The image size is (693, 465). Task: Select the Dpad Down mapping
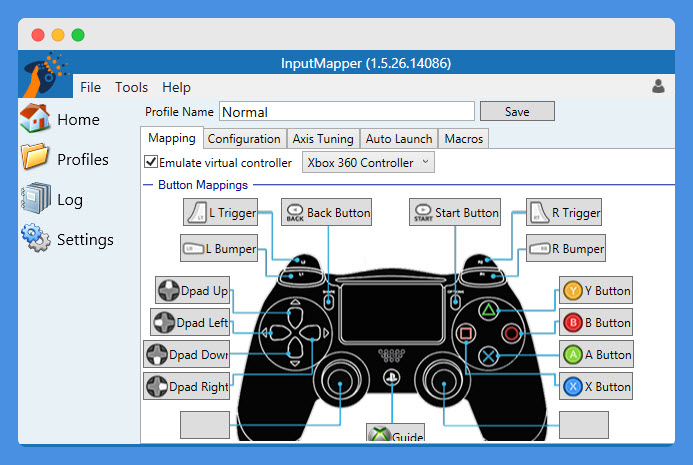coord(187,354)
